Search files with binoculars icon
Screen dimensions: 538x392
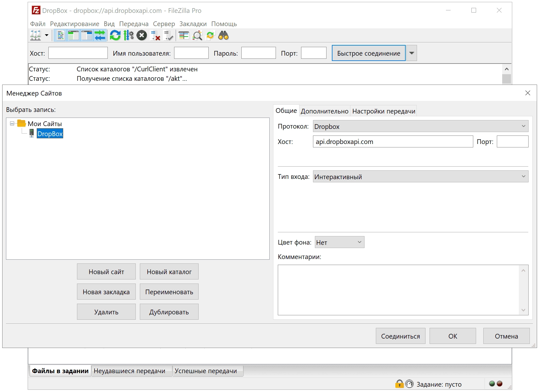[223, 36]
